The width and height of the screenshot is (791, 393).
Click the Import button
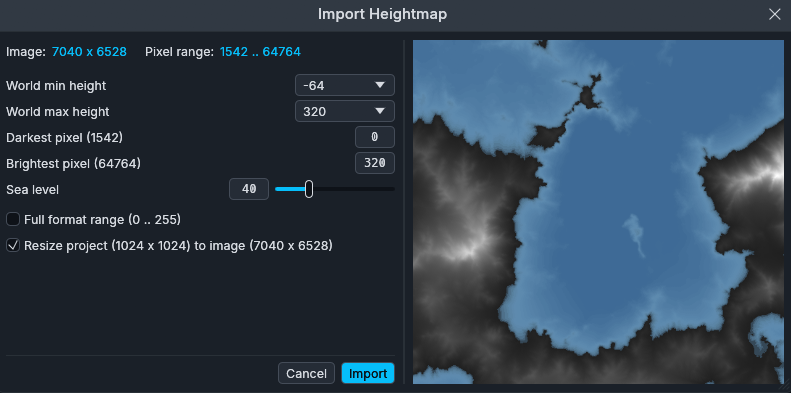[368, 373]
